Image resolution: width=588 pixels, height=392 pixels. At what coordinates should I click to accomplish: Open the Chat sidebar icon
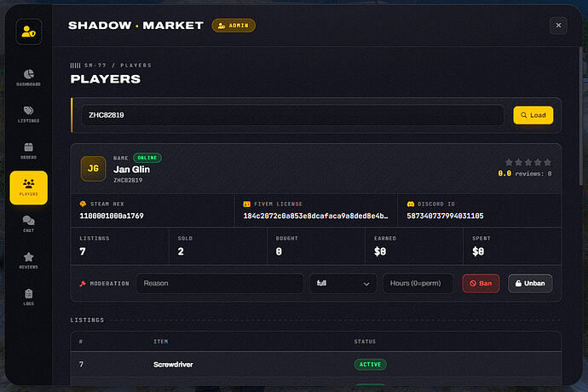28,224
